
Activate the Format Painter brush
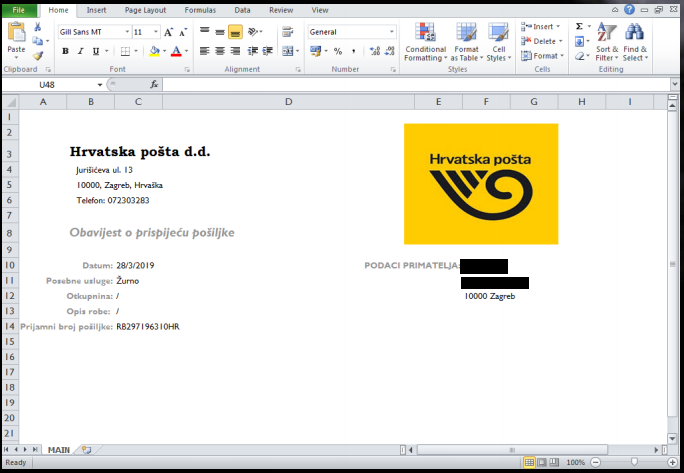tap(38, 55)
